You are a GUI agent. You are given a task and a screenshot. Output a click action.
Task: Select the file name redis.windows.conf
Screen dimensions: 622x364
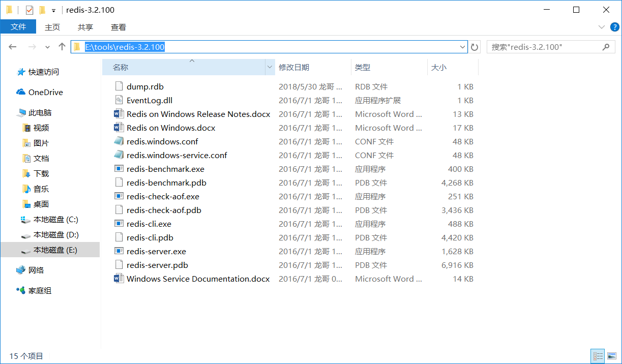pyautogui.click(x=162, y=141)
